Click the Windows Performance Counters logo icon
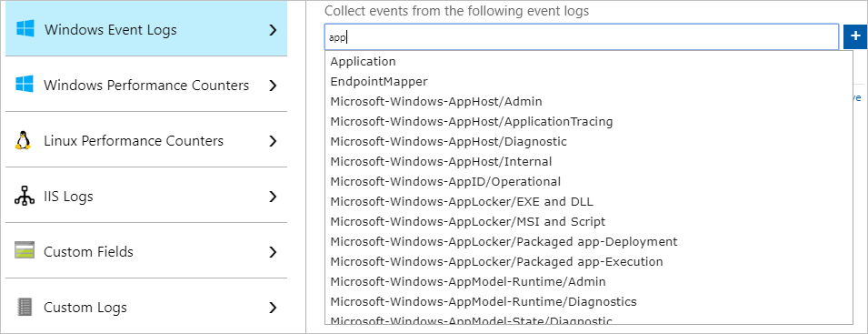 (x=25, y=85)
